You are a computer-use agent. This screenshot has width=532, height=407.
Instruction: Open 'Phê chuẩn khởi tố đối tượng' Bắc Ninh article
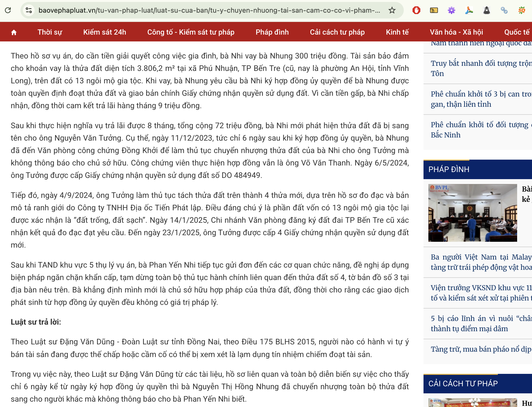[x=481, y=130]
